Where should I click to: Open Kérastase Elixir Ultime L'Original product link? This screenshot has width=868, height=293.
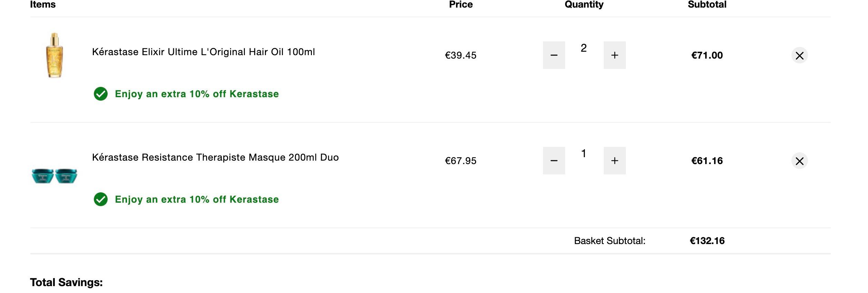203,52
